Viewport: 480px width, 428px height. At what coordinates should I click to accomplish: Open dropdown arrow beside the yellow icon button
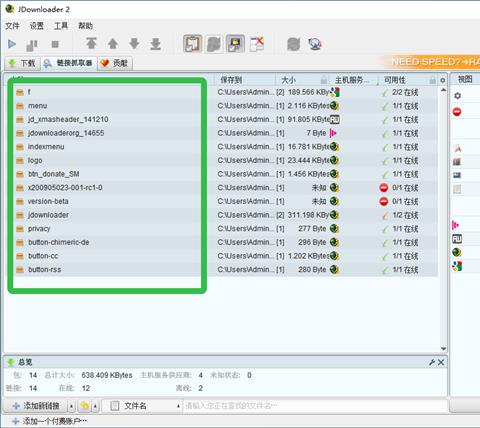click(x=95, y=406)
